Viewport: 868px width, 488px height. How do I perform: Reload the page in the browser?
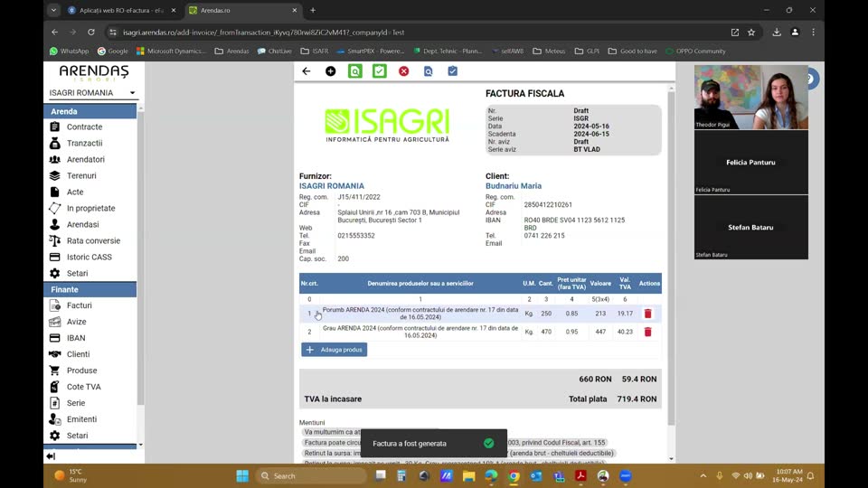91,33
